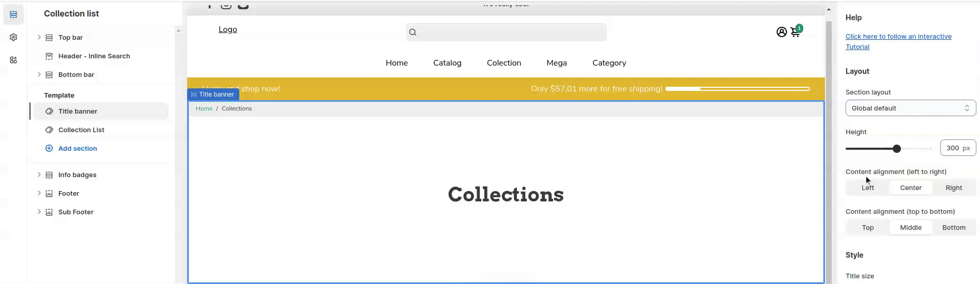The height and width of the screenshot is (284, 980).
Task: Click the Collection List section tag icon
Action: tap(49, 130)
